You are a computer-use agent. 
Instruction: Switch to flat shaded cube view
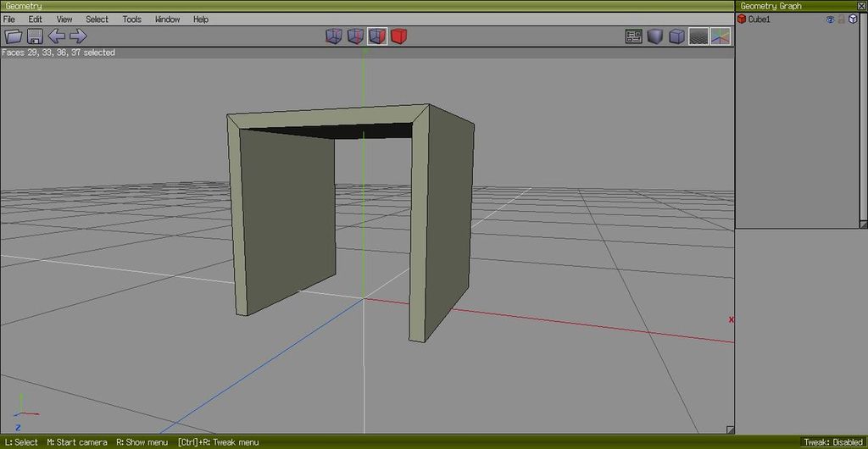676,36
